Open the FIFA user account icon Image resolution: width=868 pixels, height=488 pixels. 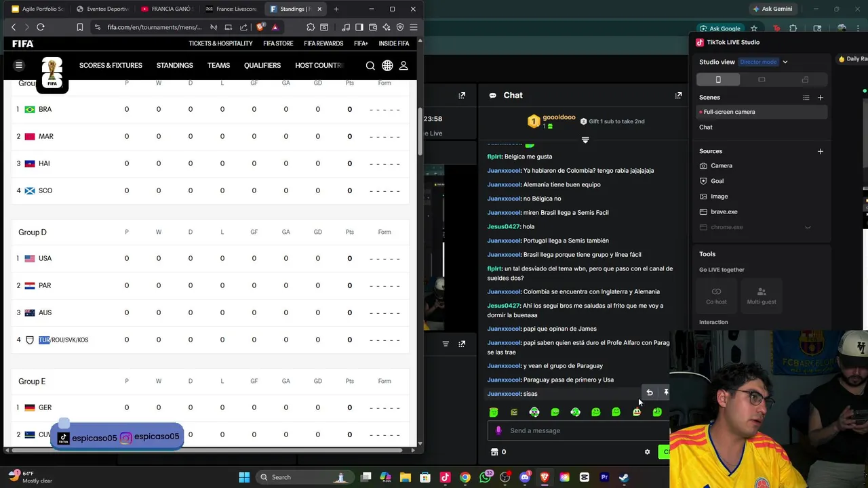403,66
